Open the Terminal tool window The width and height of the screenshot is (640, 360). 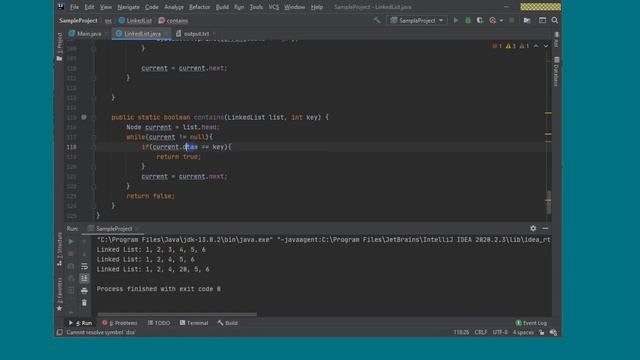click(x=194, y=323)
